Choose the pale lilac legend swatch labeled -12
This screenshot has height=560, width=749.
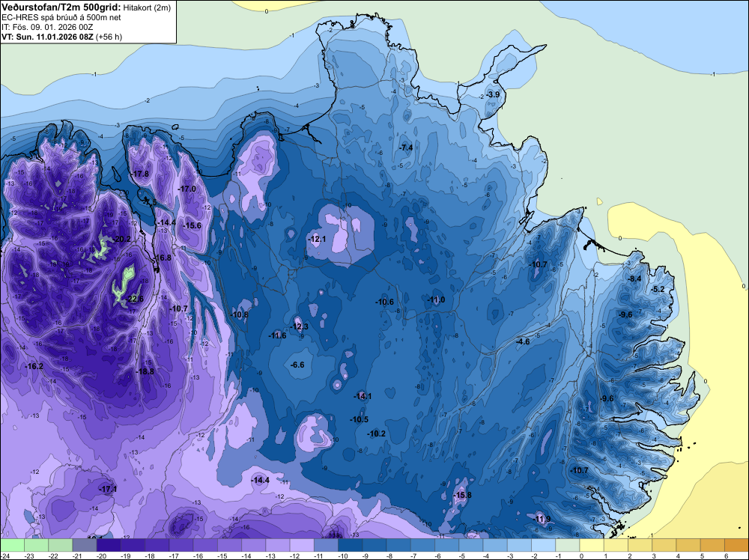pyautogui.click(x=302, y=545)
